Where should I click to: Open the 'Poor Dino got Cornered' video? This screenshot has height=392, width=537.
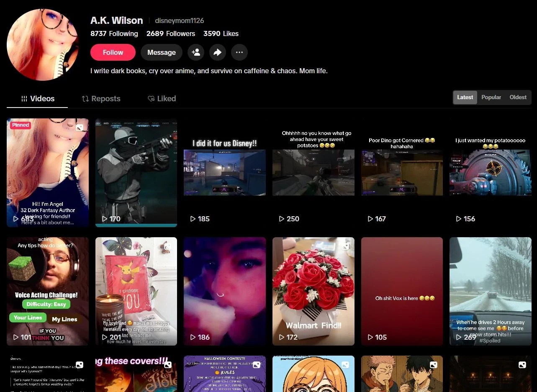point(402,173)
